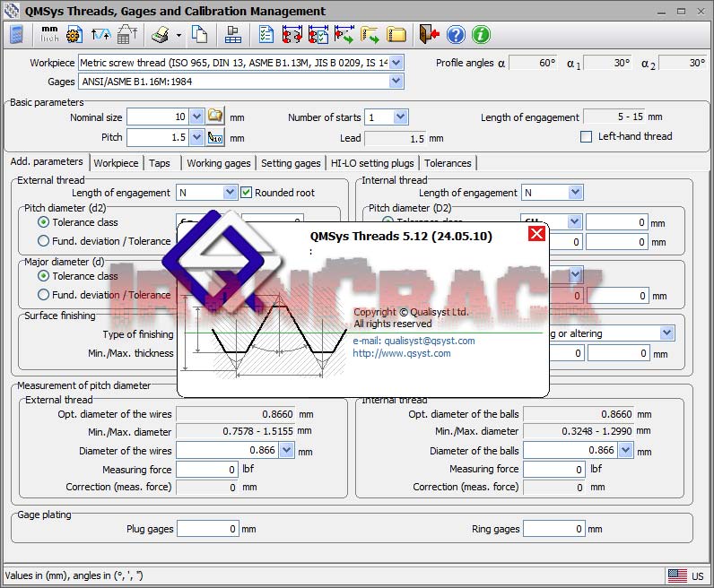Image resolution: width=714 pixels, height=588 pixels.
Task: Expand the Number of starts dropdown
Action: (400, 117)
